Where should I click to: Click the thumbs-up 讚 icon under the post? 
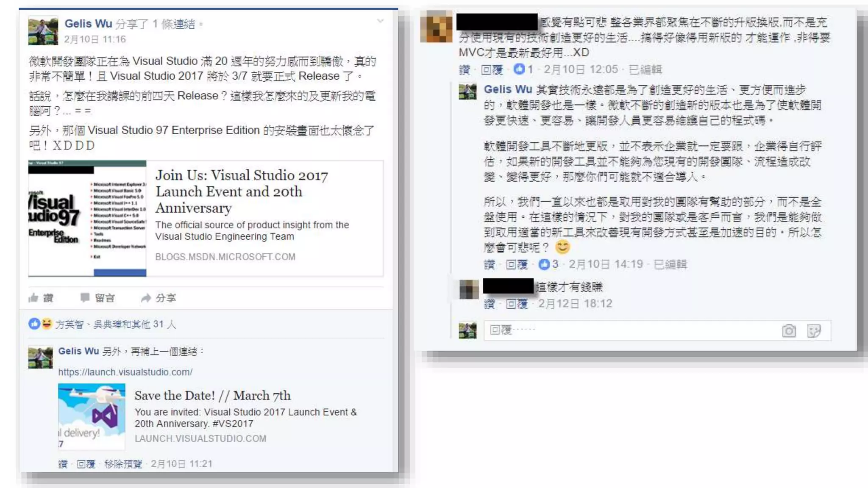click(33, 298)
